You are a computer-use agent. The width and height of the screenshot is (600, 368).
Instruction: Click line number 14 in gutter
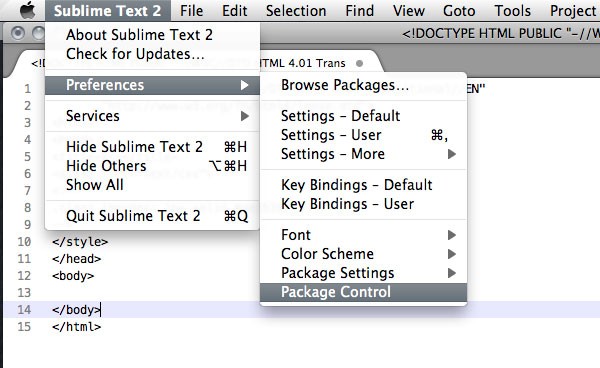click(24, 309)
